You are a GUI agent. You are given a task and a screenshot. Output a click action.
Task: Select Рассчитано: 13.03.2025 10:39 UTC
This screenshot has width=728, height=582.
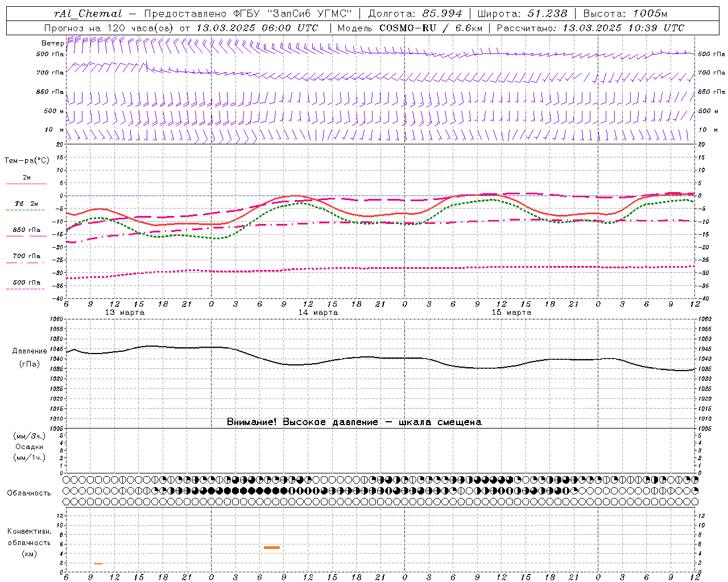pyautogui.click(x=590, y=28)
